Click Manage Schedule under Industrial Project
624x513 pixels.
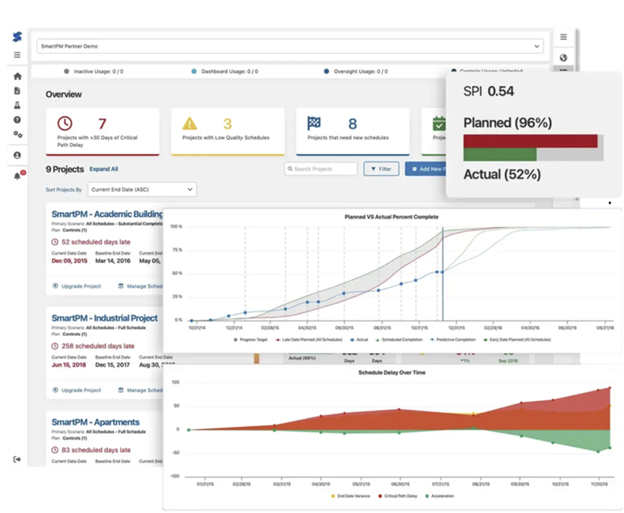pos(140,390)
